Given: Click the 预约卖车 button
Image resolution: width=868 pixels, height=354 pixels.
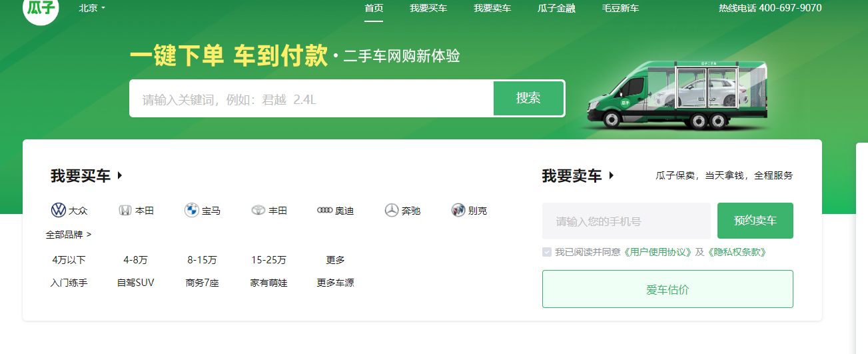Looking at the screenshot, I should 755,221.
